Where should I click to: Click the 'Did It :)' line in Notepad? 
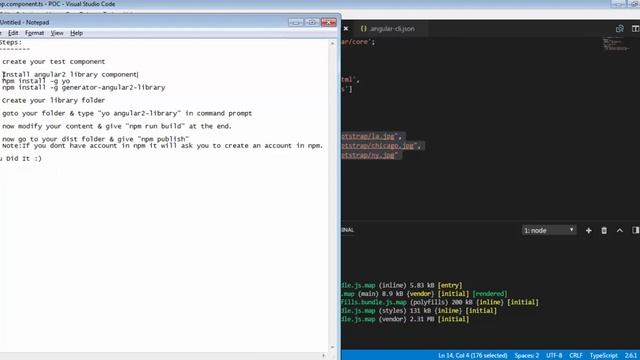pyautogui.click(x=21, y=159)
